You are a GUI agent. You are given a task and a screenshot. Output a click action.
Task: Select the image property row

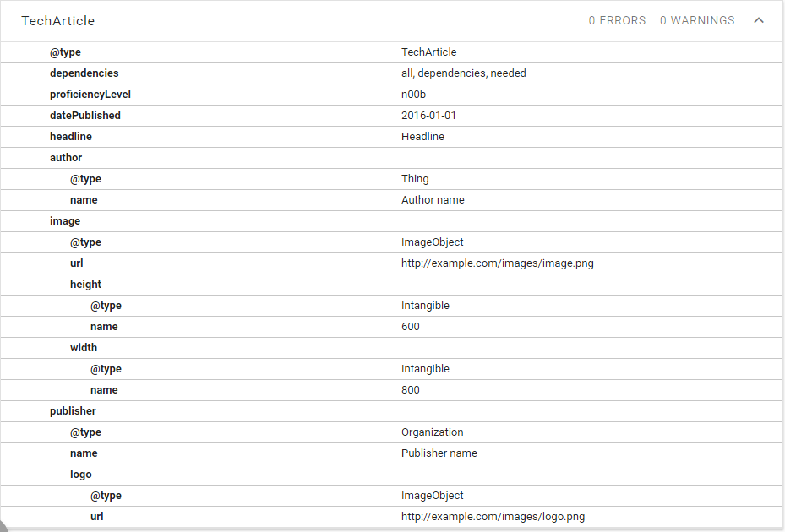pyautogui.click(x=65, y=221)
